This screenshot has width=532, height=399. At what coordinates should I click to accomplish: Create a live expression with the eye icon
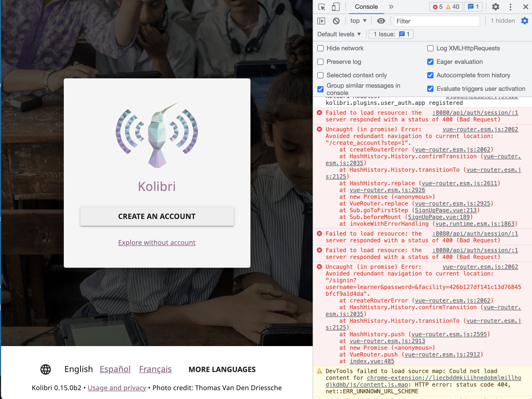tap(381, 21)
